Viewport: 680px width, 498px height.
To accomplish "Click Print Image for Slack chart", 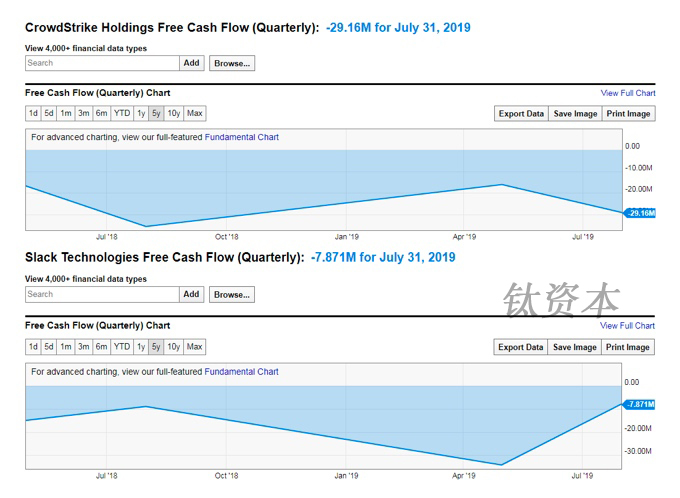I will [628, 347].
